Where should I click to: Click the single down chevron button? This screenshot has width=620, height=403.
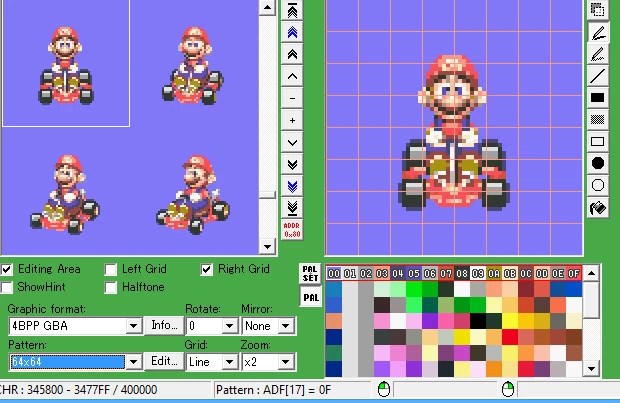[292, 142]
